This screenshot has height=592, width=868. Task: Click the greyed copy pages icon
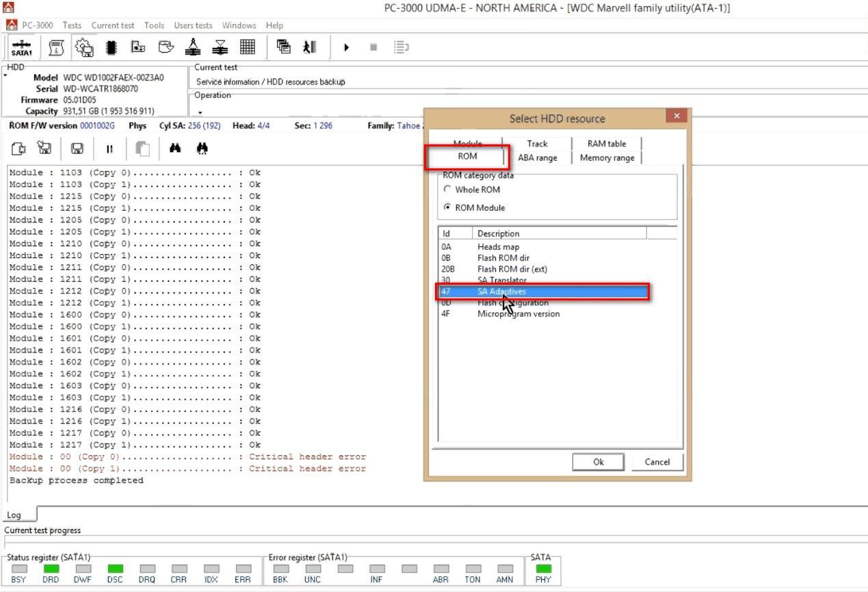(142, 149)
